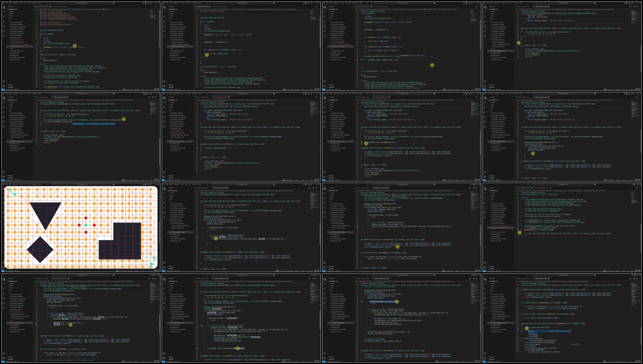643x364 pixels.
Task: Open Manage gear in top-left frame
Action: click(4, 86)
